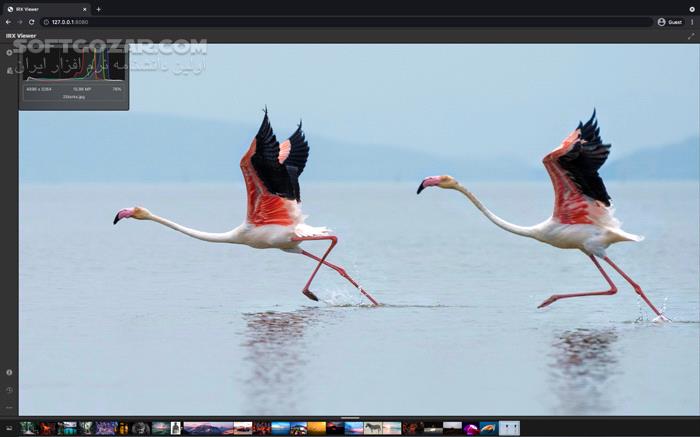The image size is (700, 437).
Task: Reload the page in the browser
Action: [31, 22]
